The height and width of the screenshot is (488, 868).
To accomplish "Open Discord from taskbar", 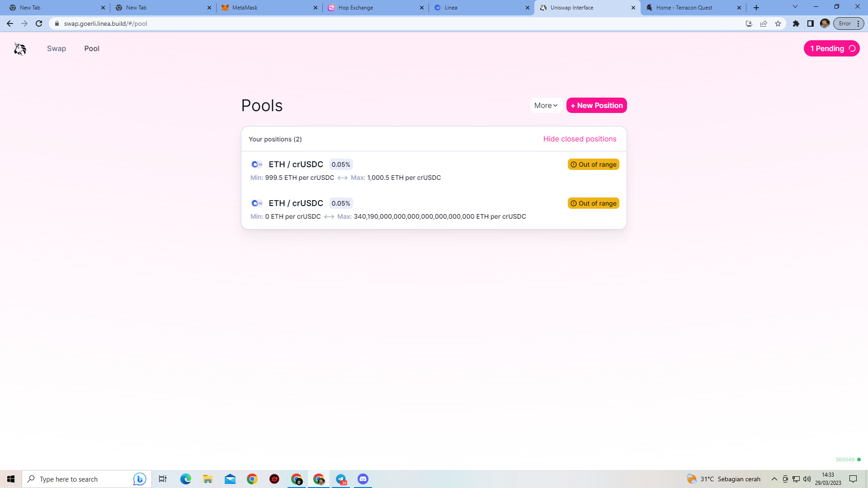I will point(363,479).
